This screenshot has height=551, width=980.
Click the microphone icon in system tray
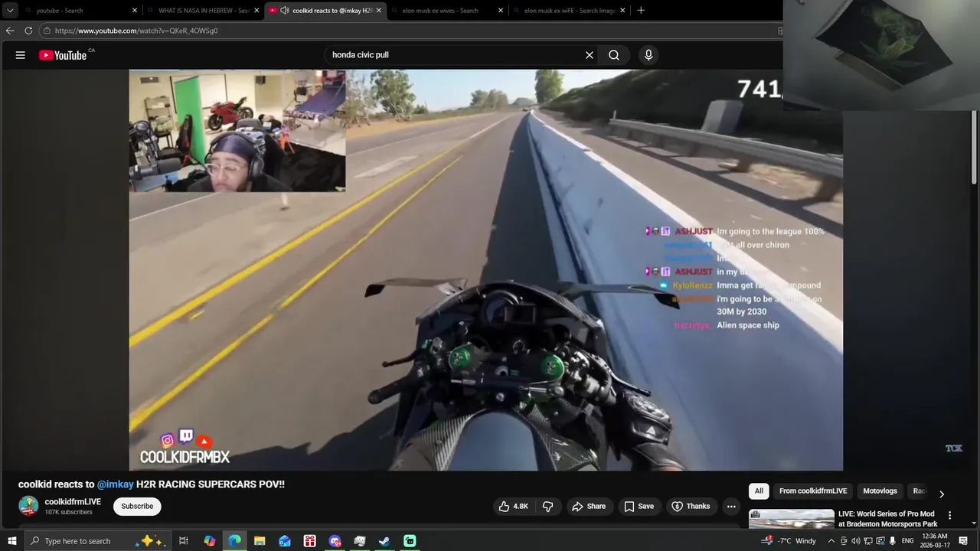click(893, 541)
